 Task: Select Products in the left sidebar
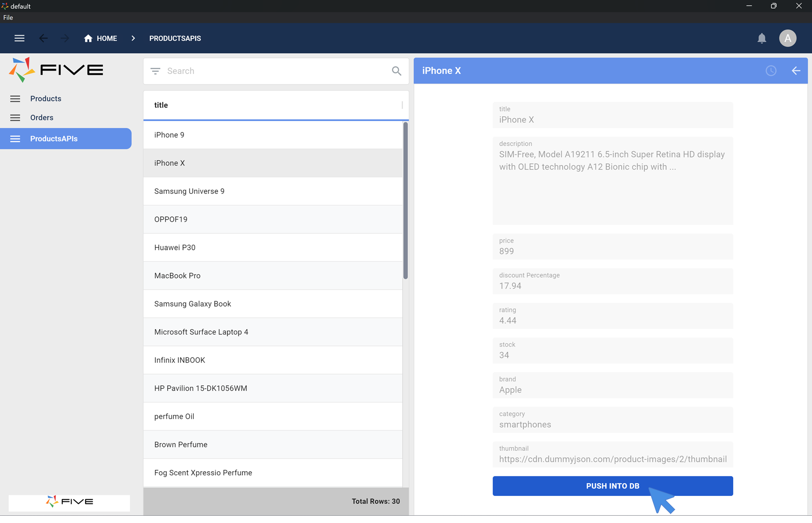point(46,99)
